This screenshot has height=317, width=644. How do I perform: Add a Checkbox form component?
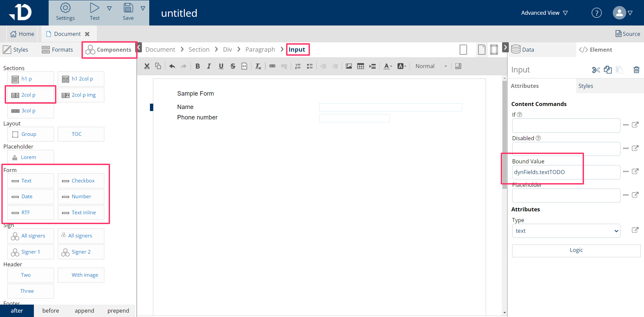81,181
